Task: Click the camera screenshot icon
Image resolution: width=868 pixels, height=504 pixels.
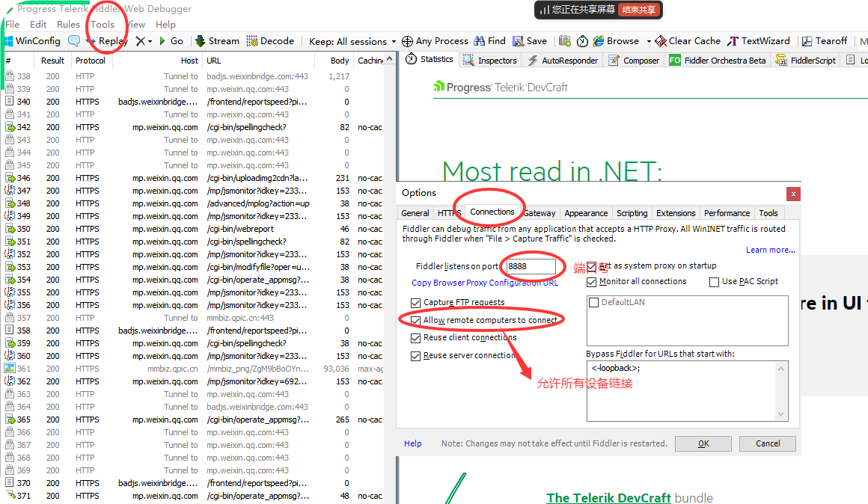Action: tap(565, 41)
